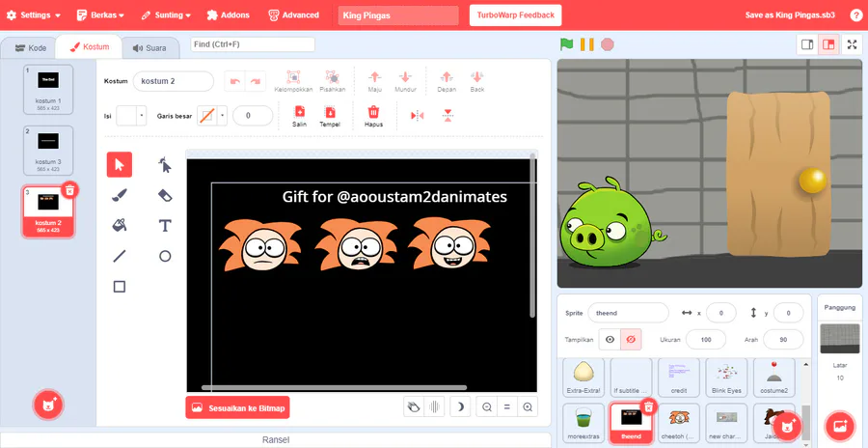
Task: Select the kostum 1 costume thumbnail
Action: pyautogui.click(x=48, y=89)
